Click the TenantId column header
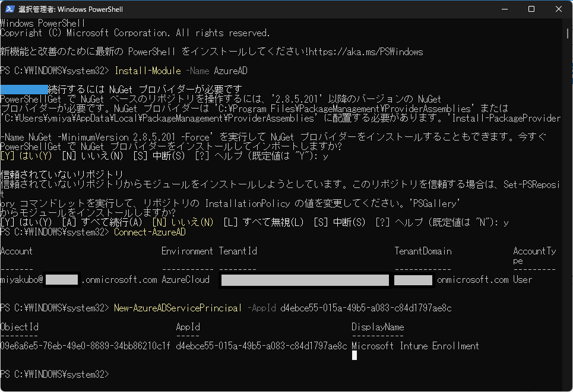This screenshot has height=392, width=573. click(238, 251)
